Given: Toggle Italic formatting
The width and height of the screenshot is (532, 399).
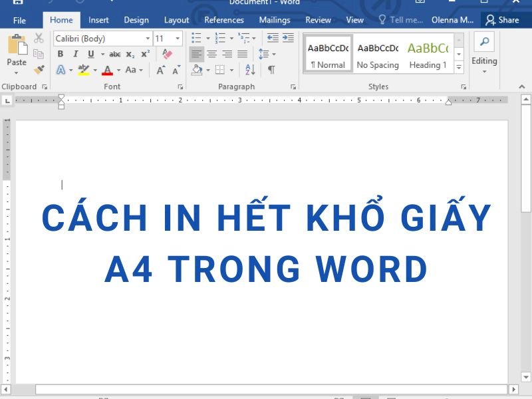Looking at the screenshot, I should [x=76, y=54].
